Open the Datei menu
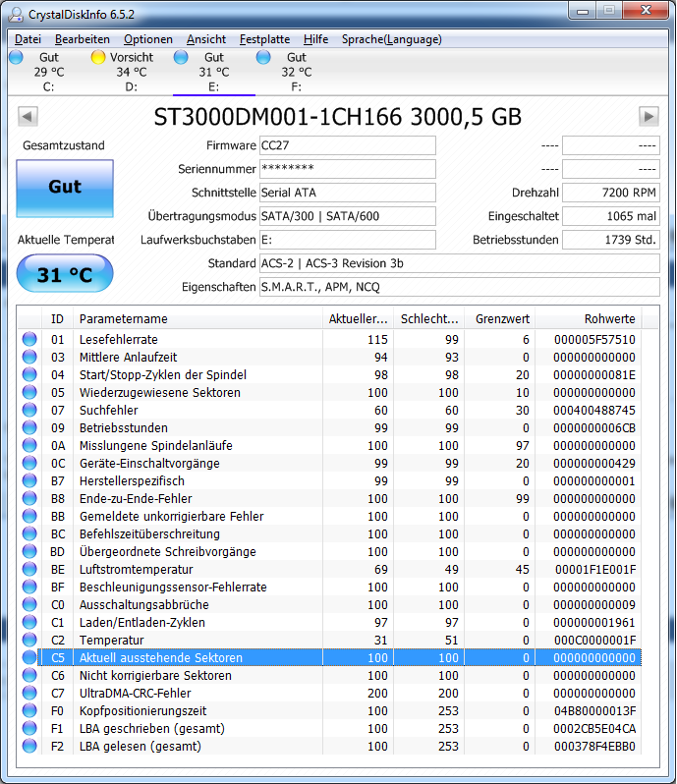 point(28,39)
